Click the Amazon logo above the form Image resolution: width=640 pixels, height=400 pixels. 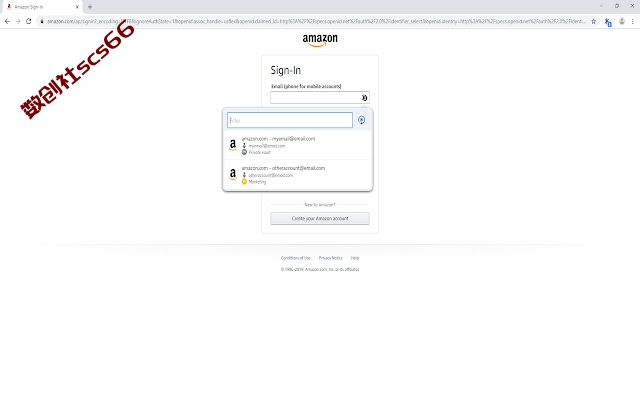pos(320,40)
